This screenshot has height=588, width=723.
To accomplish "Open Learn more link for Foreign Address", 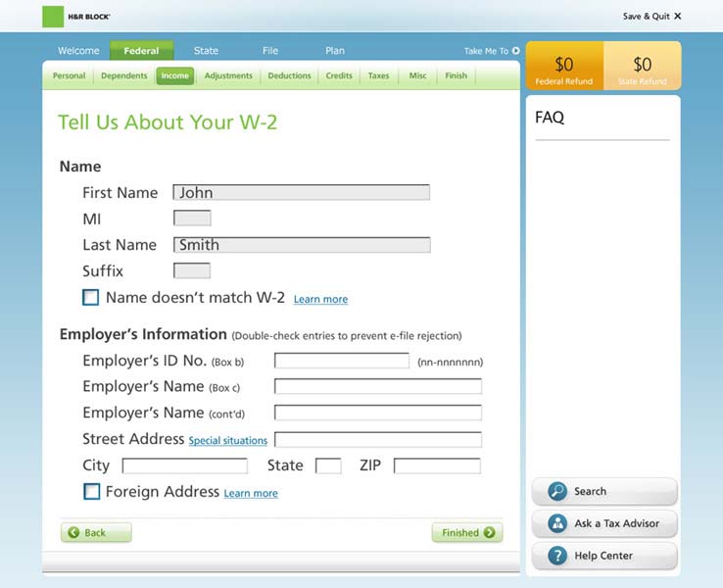I will coord(251,494).
